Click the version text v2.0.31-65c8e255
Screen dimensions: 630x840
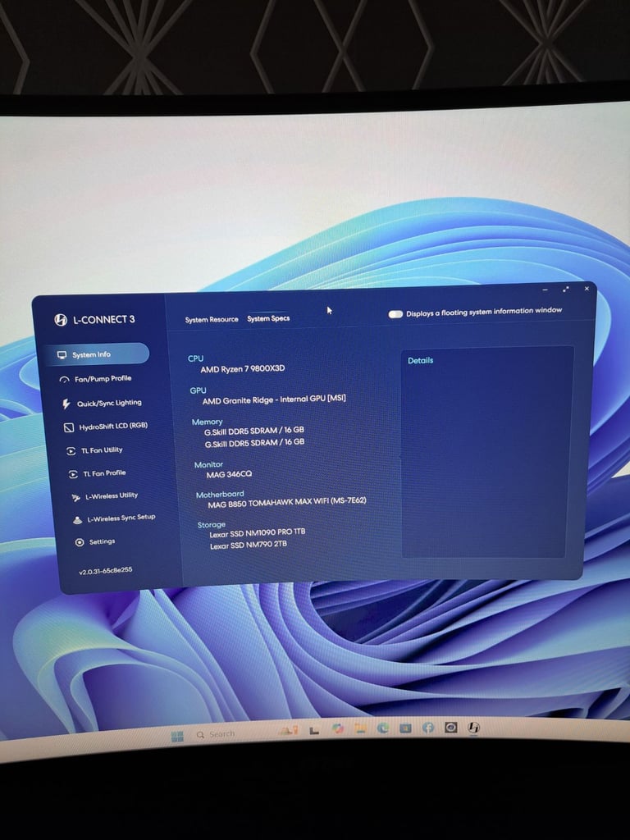tap(106, 571)
